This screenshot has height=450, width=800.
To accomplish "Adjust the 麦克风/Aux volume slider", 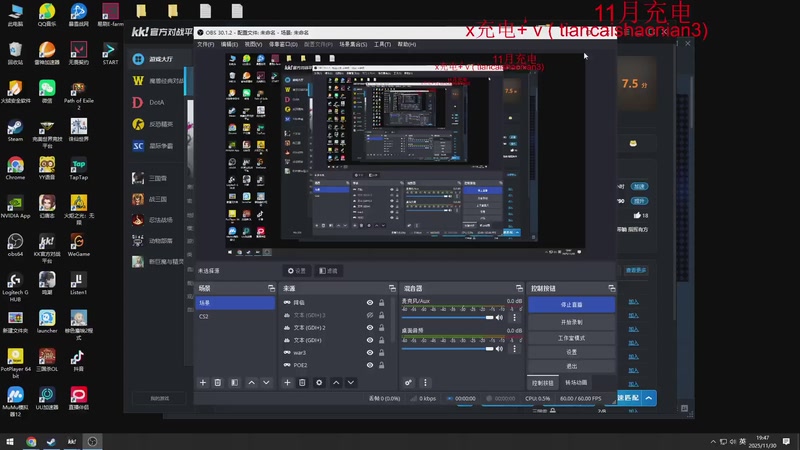I will pyautogui.click(x=447, y=318).
